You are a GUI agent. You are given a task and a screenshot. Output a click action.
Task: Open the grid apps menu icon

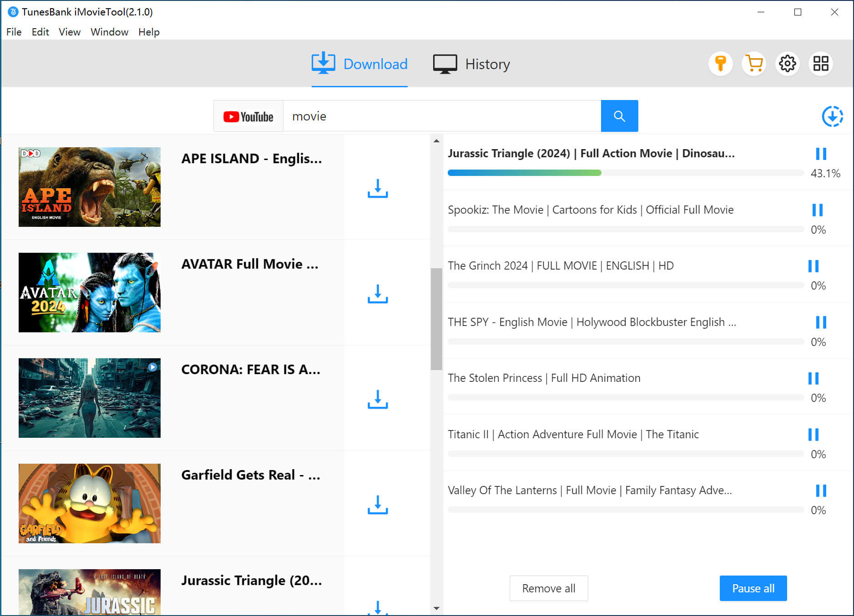point(821,64)
